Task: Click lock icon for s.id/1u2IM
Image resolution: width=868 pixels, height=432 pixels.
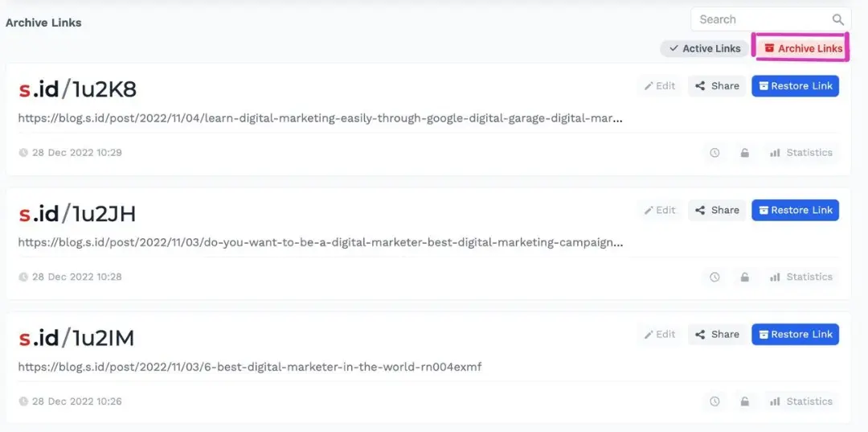Action: [745, 401]
